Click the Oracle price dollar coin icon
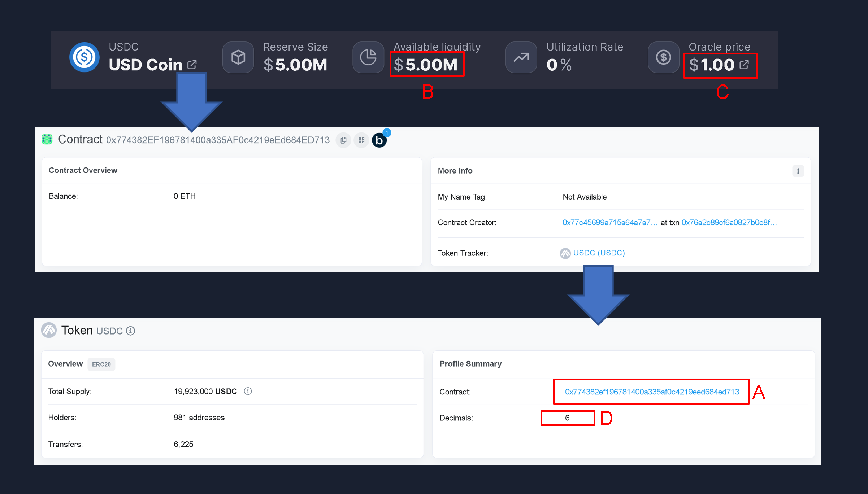 (664, 57)
